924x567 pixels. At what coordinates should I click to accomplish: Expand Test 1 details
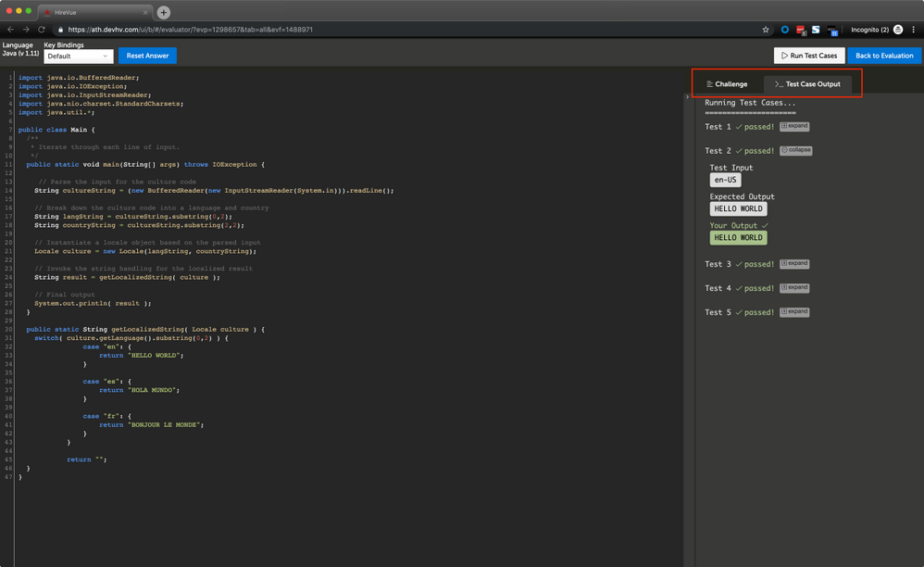794,126
